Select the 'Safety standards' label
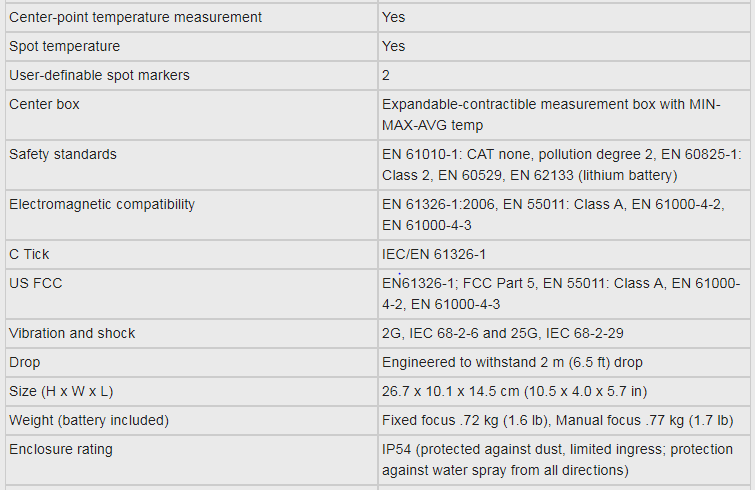Screen dimensions: 755x490 coord(63,154)
